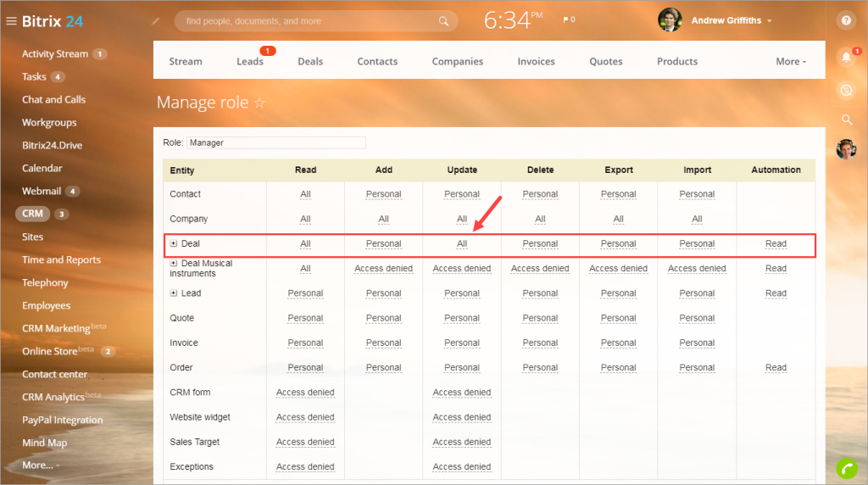This screenshot has height=485, width=868.
Task: Change Sales Target Read Access denied
Action: (305, 442)
